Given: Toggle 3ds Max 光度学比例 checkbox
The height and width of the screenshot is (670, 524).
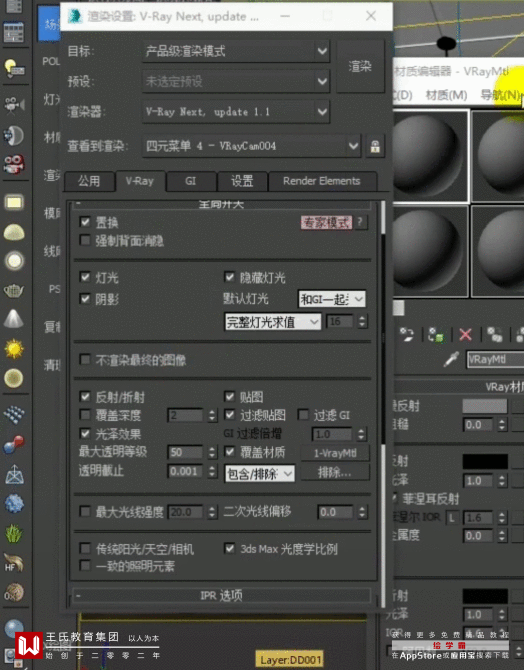Looking at the screenshot, I should click(x=230, y=548).
